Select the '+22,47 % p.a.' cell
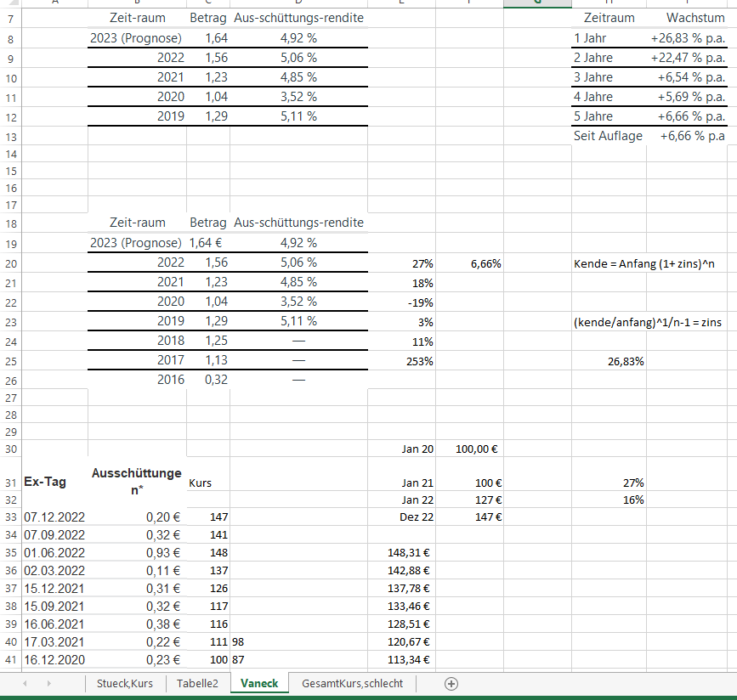 687,58
